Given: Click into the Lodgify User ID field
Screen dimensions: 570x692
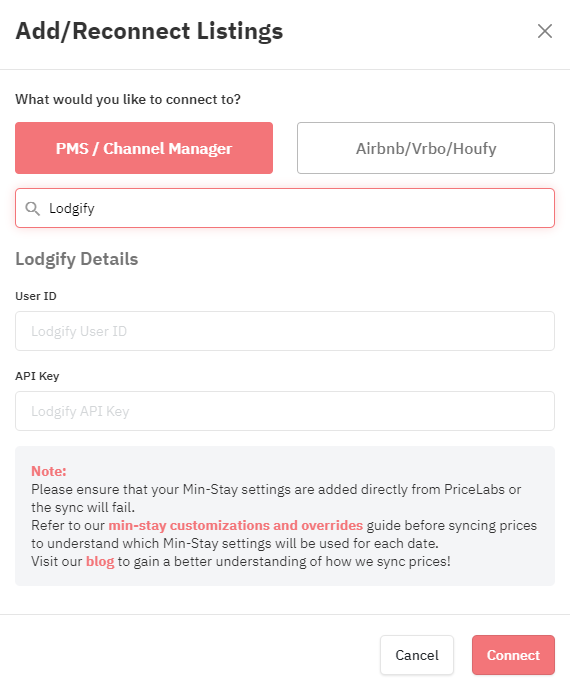Looking at the screenshot, I should click(x=285, y=331).
